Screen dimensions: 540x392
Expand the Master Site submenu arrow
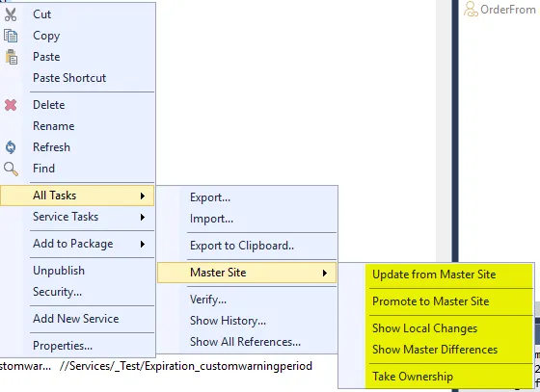pos(324,273)
